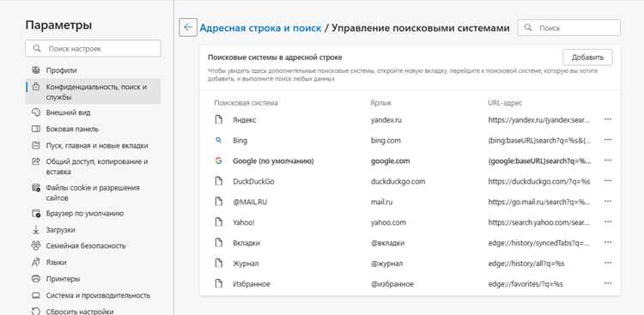The width and height of the screenshot is (644, 315).
Task: Click the Вкладки page icon
Action: (x=218, y=243)
